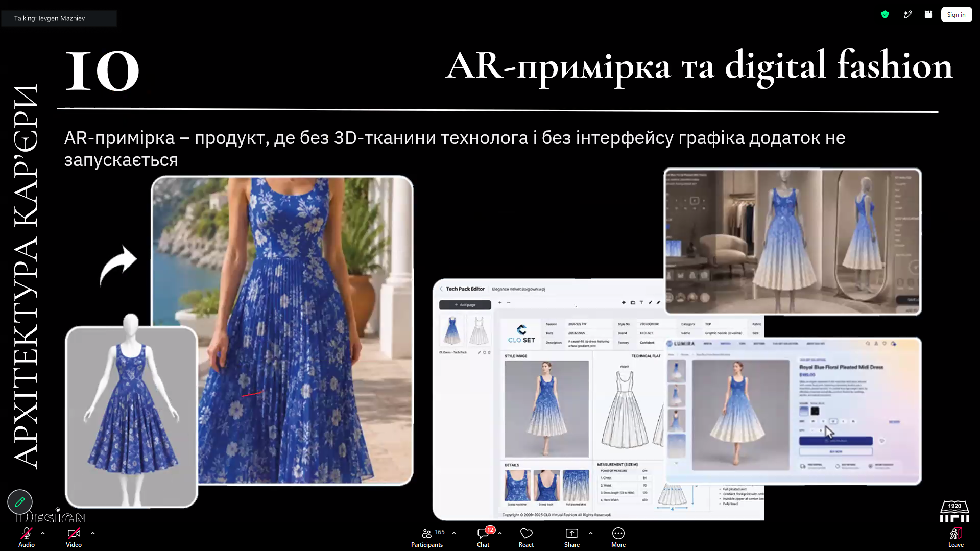Leave the meeting
Viewport: 980px width, 551px height.
coord(956,537)
